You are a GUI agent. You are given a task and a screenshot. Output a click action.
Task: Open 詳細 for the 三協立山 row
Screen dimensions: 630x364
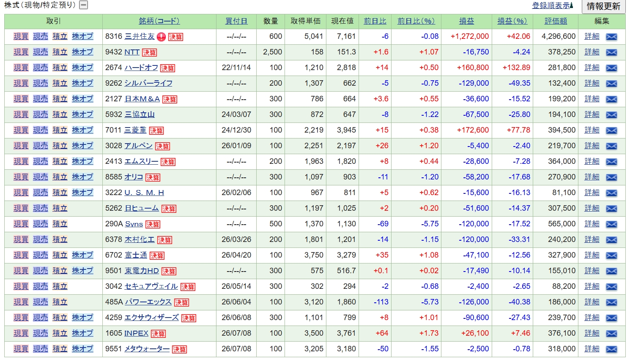(592, 114)
